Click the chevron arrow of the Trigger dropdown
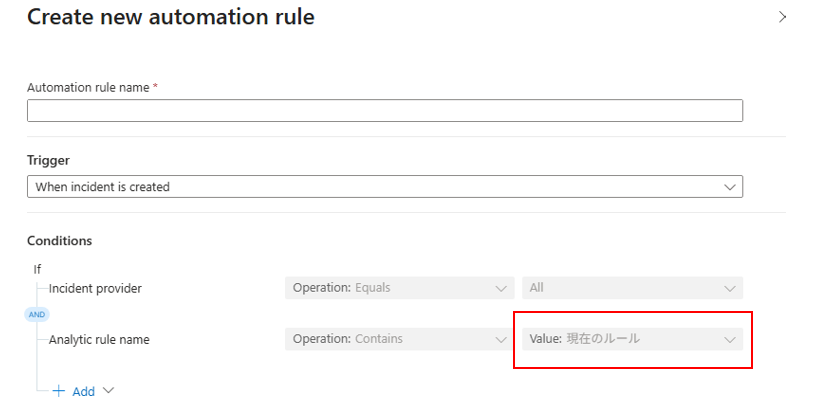 tap(729, 187)
